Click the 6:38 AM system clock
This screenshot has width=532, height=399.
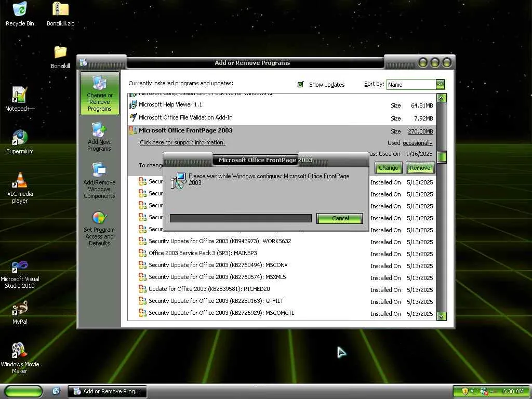(513, 391)
